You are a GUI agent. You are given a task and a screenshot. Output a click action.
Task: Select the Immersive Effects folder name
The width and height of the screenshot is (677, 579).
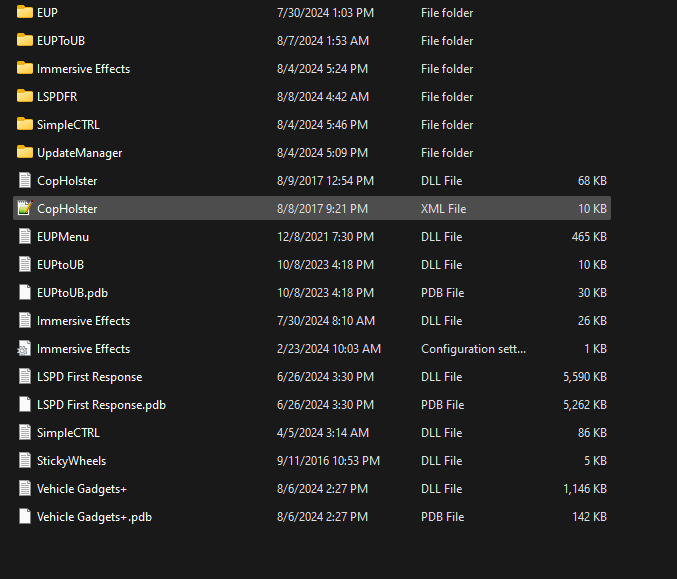coord(83,69)
